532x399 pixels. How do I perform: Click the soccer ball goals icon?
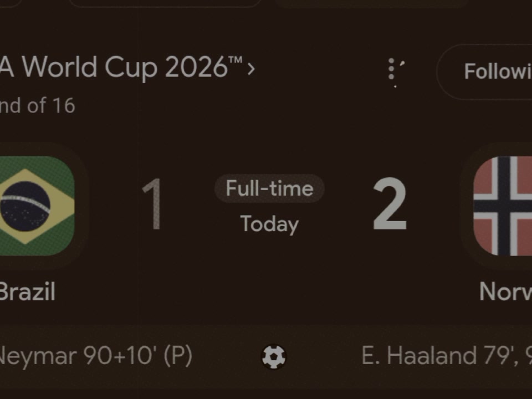pos(273,356)
